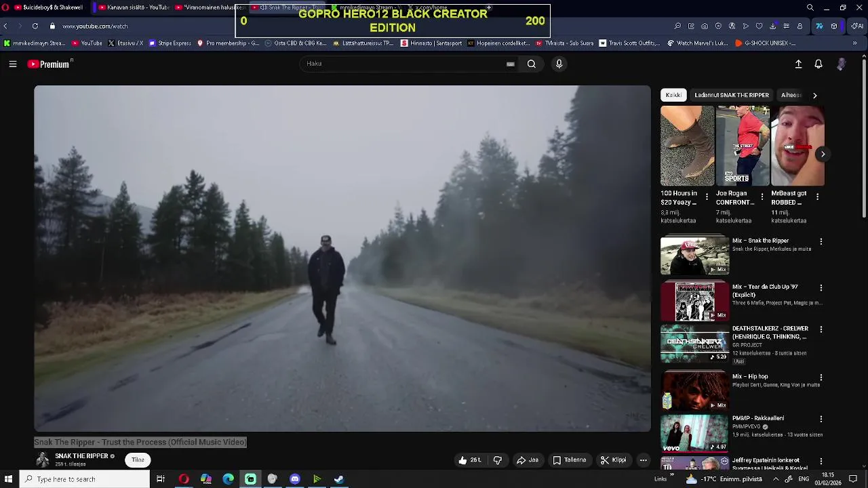Share the video with Jaa
Screen dimensions: 868x488
528,460
